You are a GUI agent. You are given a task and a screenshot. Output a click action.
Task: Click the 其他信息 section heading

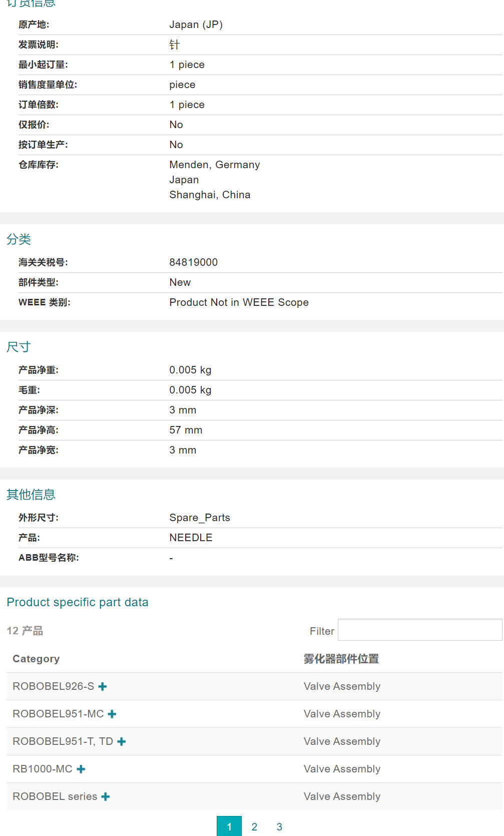pyautogui.click(x=31, y=495)
